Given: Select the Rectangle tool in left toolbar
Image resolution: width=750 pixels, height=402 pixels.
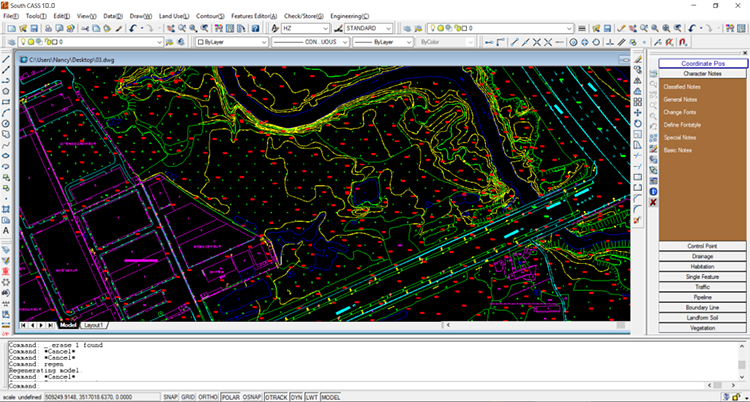Looking at the screenshot, I should click(x=6, y=101).
